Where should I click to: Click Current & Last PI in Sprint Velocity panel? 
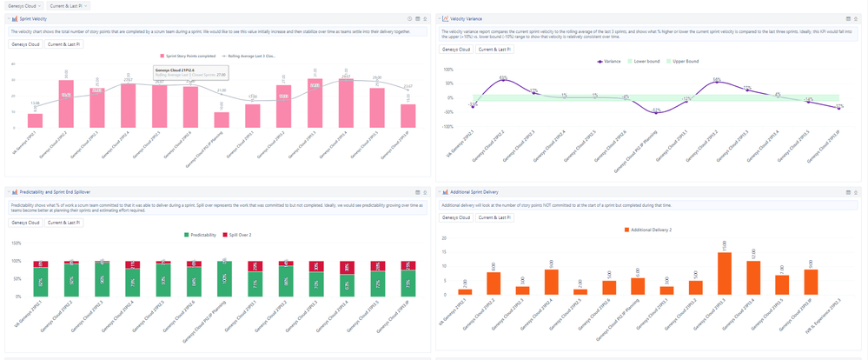[x=64, y=44]
